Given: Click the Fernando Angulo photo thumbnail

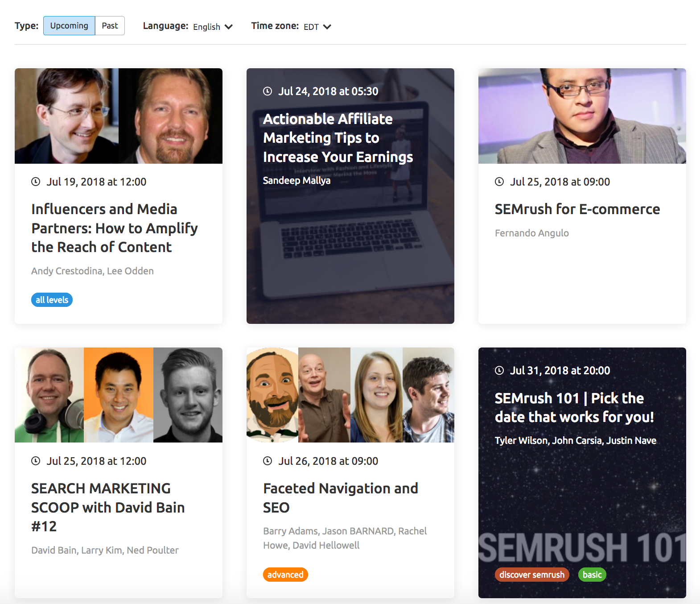Looking at the screenshot, I should (x=582, y=116).
